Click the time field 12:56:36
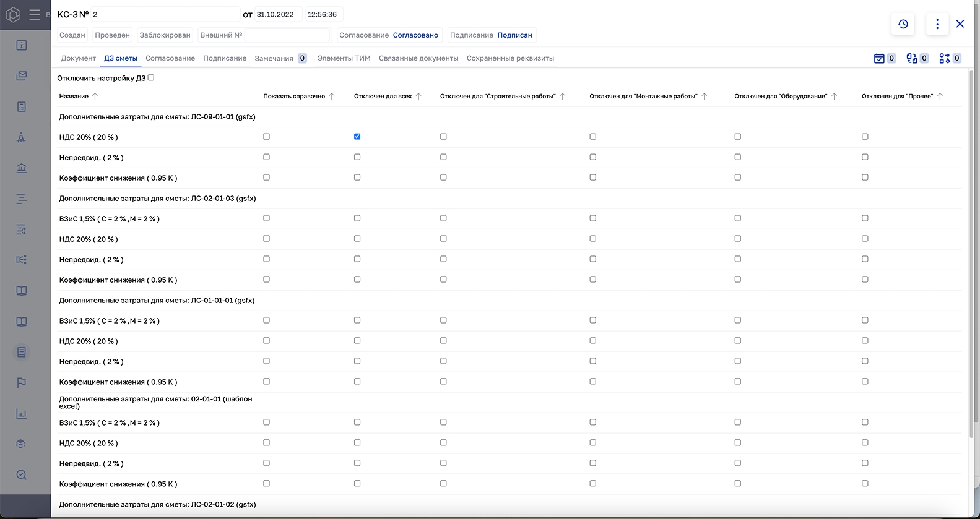This screenshot has width=980, height=519. tap(324, 14)
